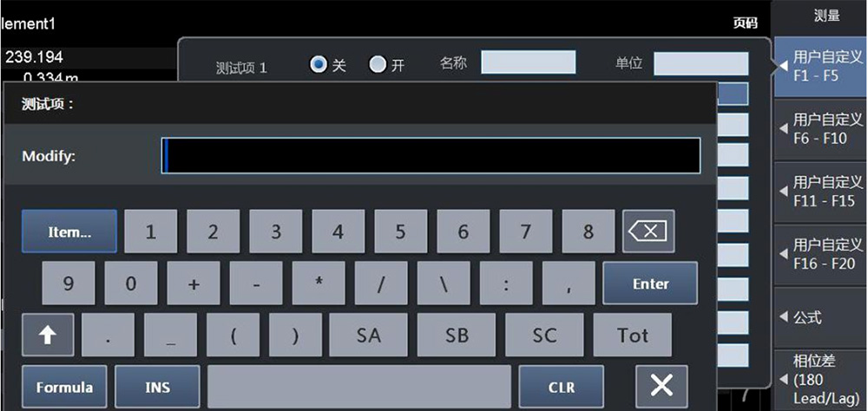
Task: Open 用户自定义 F1 - F5 menu item
Action: coord(821,67)
